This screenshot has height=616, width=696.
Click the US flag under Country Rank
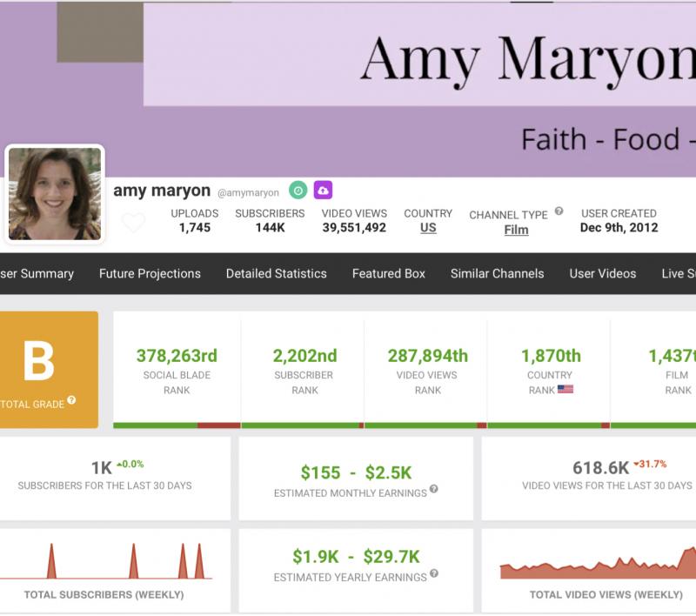565,389
